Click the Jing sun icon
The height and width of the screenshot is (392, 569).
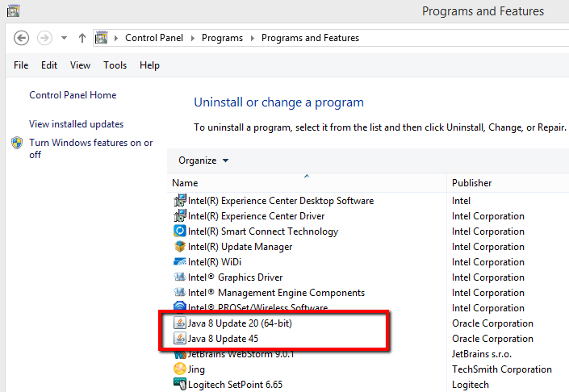click(x=180, y=369)
